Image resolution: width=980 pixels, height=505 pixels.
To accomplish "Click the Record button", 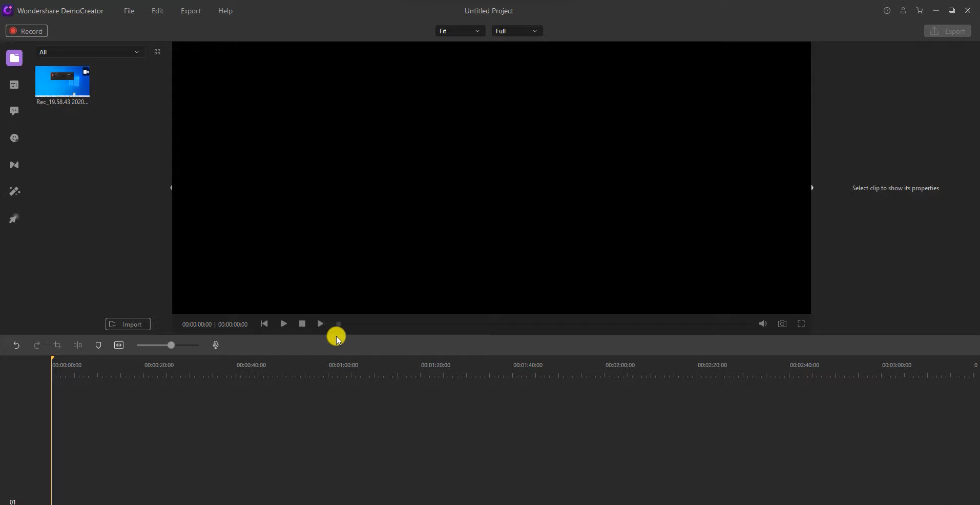I will point(26,31).
